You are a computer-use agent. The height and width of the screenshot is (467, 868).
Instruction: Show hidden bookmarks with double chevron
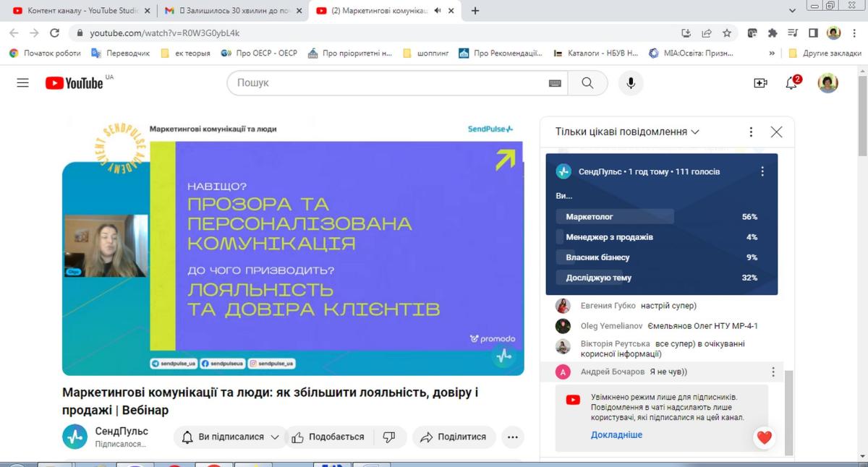(772, 53)
